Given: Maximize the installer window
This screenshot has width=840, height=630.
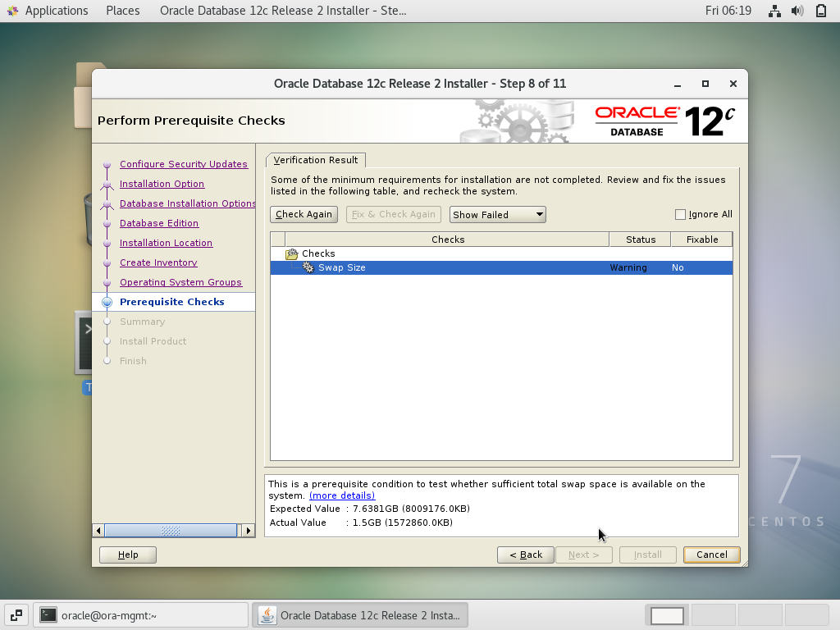Looking at the screenshot, I should (705, 84).
